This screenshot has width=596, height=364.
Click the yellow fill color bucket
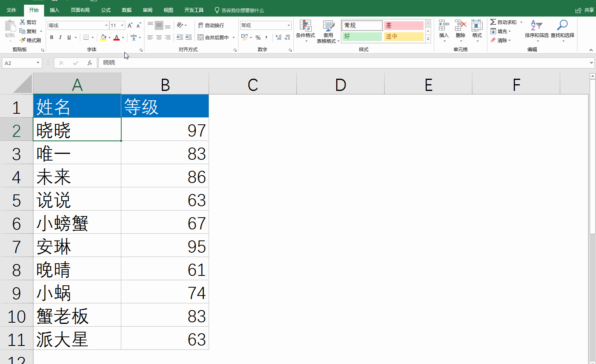click(x=103, y=37)
